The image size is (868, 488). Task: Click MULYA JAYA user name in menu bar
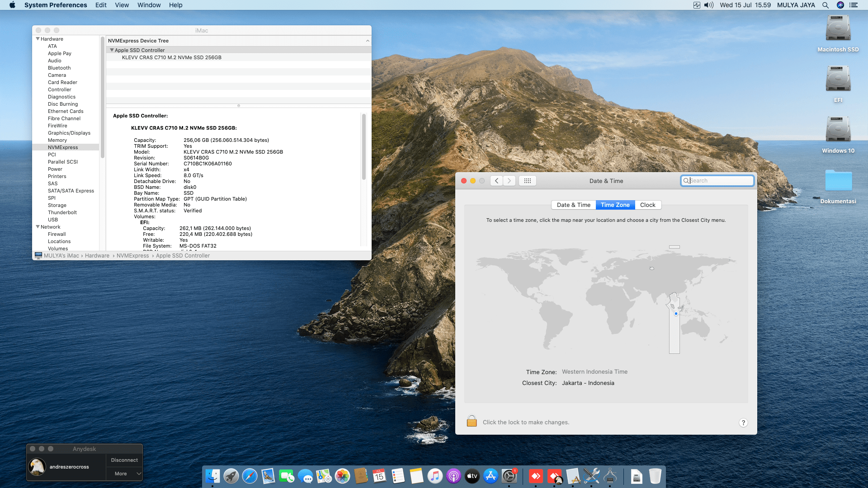tap(796, 5)
